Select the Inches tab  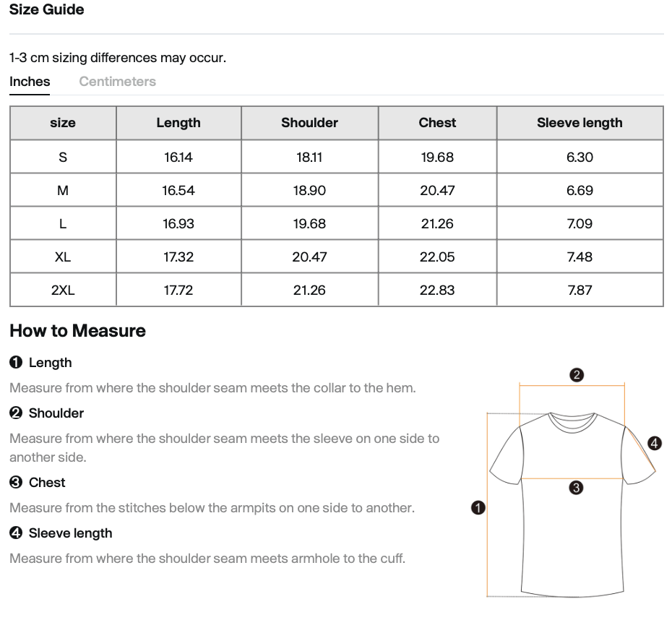tap(30, 82)
